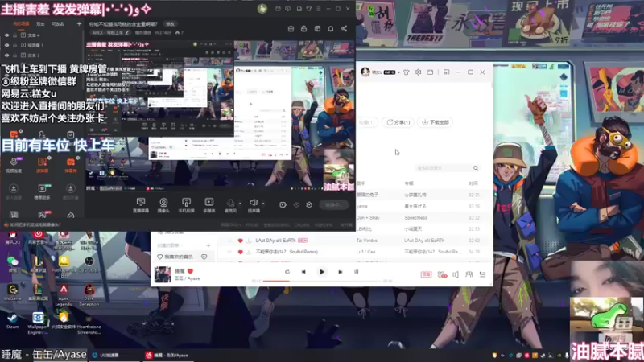Open the skin shirt icon in NetEase Music
Viewport: 644px width, 362px height.
[407, 72]
